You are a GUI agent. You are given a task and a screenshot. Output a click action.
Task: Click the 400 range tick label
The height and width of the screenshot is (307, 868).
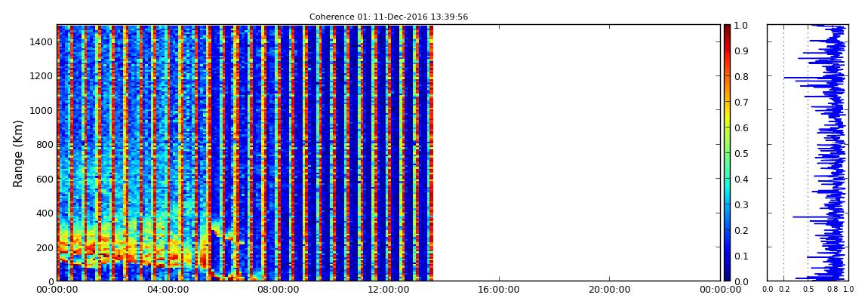pyautogui.click(x=45, y=213)
